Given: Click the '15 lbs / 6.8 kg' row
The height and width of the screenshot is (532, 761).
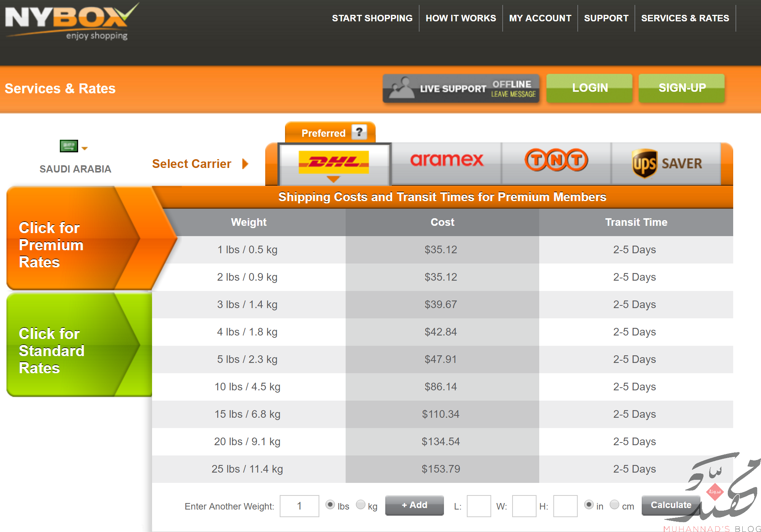Looking at the screenshot, I should click(x=442, y=414).
